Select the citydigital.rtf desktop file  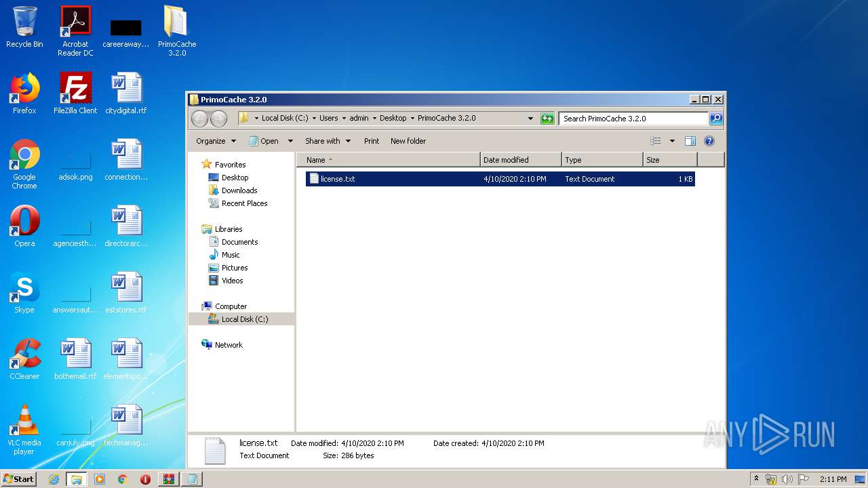[126, 94]
